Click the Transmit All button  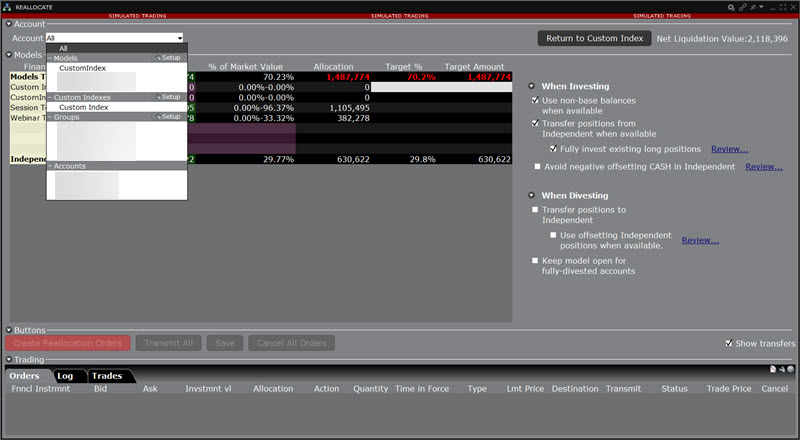[x=168, y=343]
